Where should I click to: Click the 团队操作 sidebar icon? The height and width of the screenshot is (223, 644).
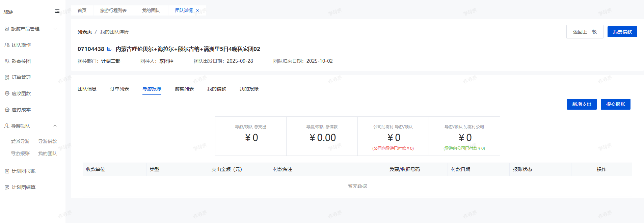point(7,45)
